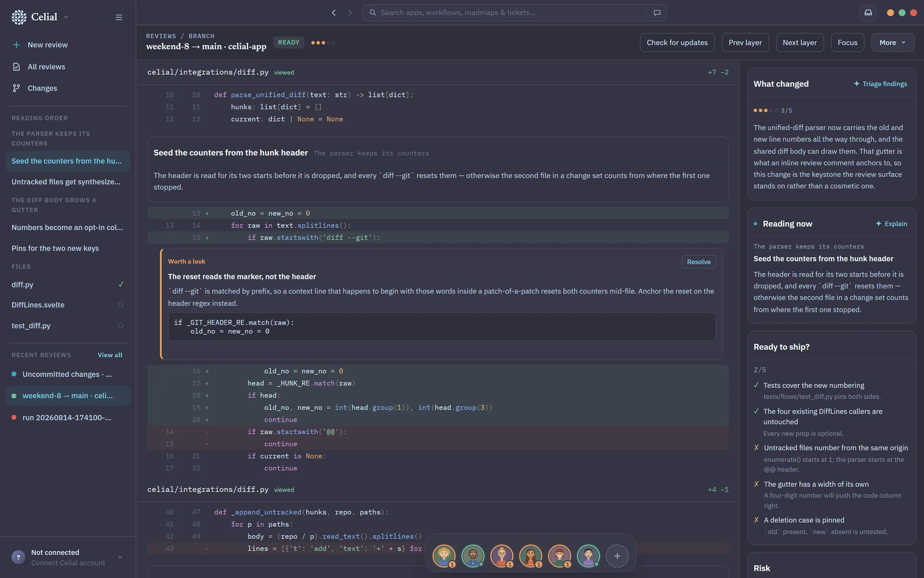Select 'Numbers become an opt-in col...' step
Viewport: 924px width, 578px height.
click(68, 228)
